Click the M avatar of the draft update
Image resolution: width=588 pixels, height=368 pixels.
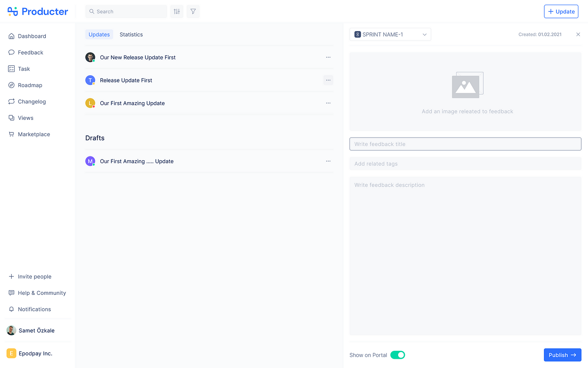click(90, 161)
